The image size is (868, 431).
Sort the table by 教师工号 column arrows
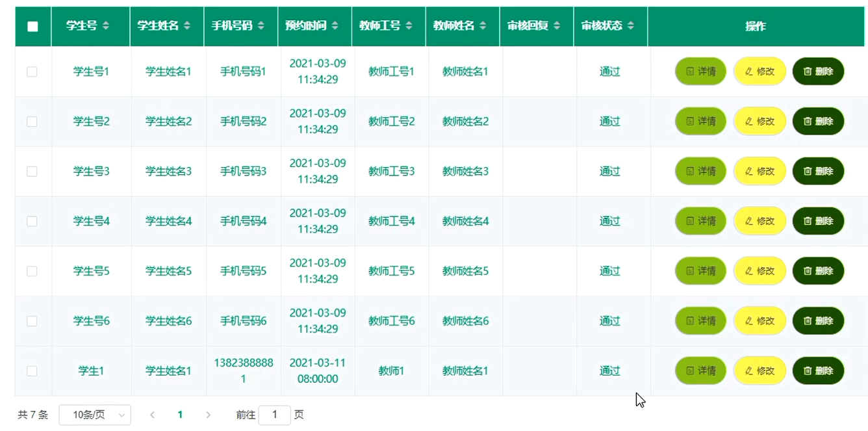(x=409, y=26)
